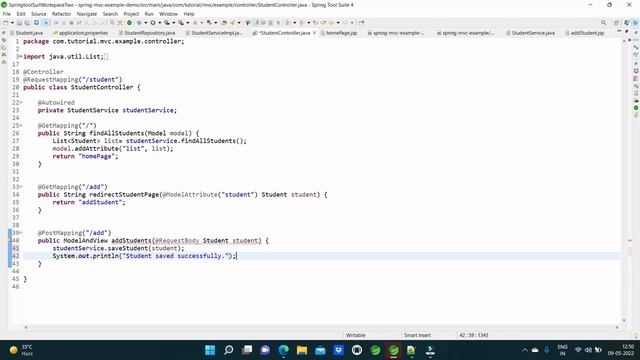The image size is (640, 360).
Task: Click the Pin Editor toolbar icon
Action: (x=361, y=23)
